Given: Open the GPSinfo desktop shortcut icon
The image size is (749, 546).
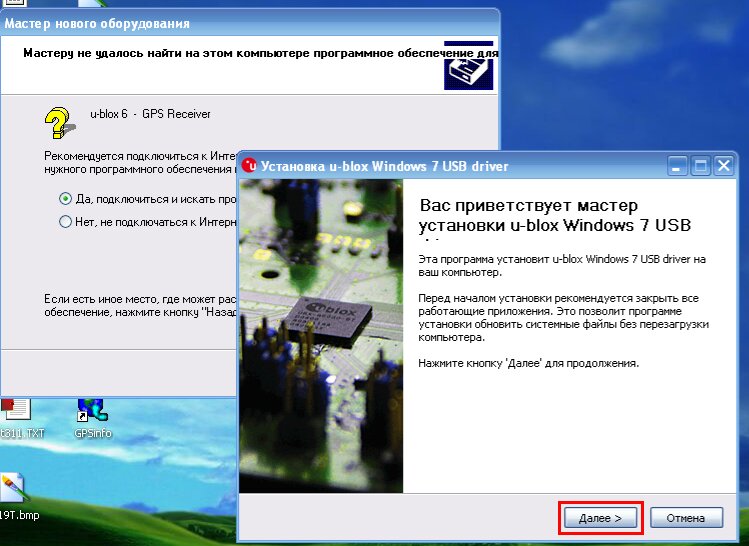Looking at the screenshot, I should tap(93, 411).
